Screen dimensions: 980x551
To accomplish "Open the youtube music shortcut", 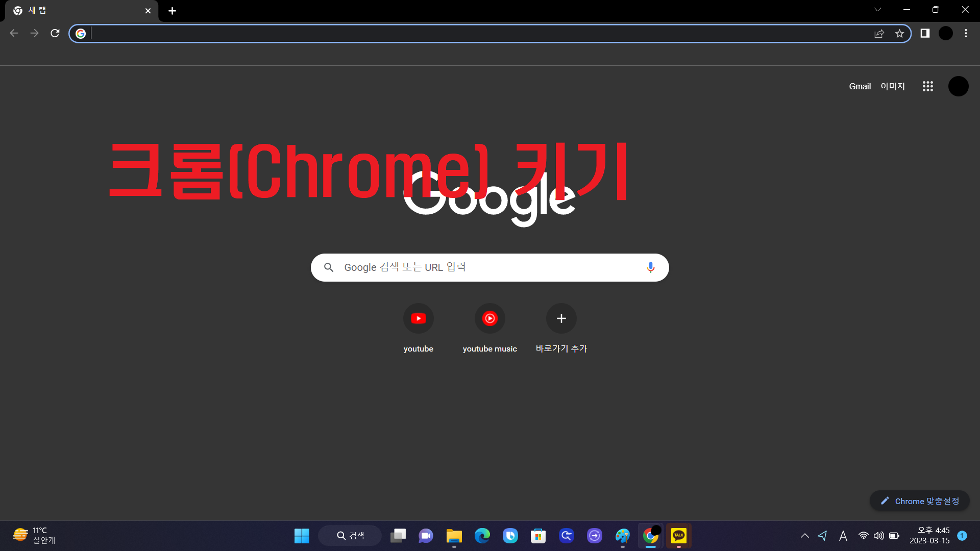I will pos(490,328).
